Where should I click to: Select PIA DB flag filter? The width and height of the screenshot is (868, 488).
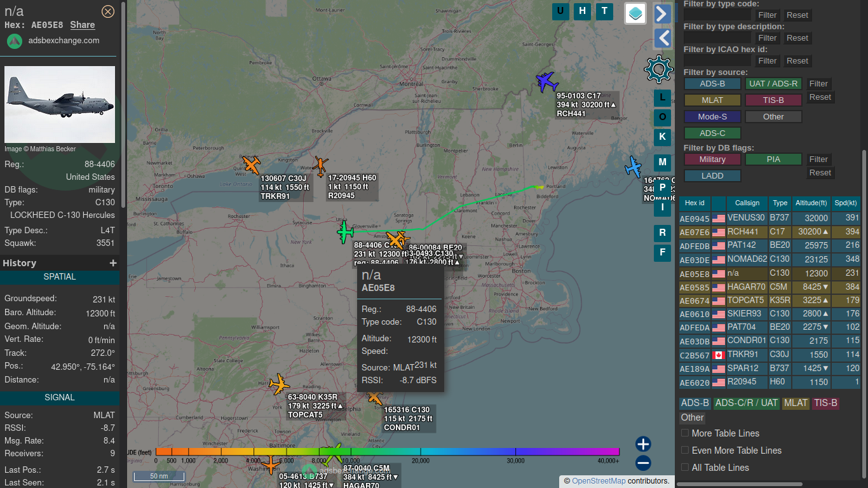(773, 159)
